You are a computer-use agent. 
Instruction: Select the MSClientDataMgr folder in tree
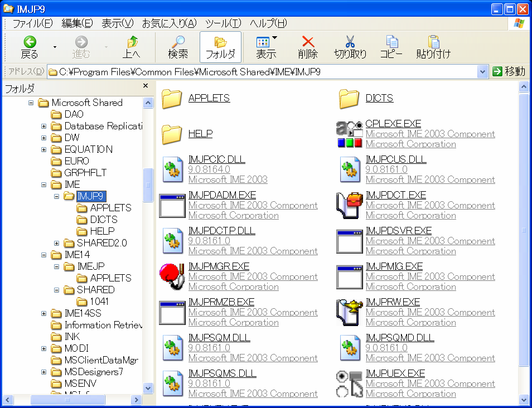coord(95,360)
